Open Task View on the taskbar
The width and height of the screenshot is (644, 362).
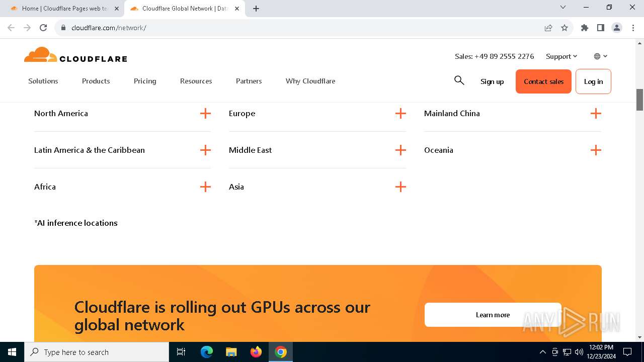tap(181, 352)
